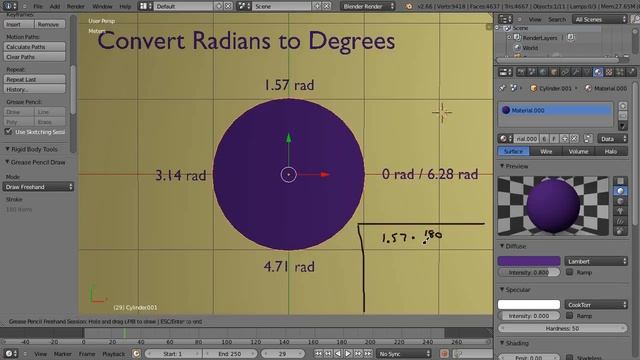Click the Insert keyframe button
This screenshot has height=360, width=640.
pyautogui.click(x=19, y=24)
